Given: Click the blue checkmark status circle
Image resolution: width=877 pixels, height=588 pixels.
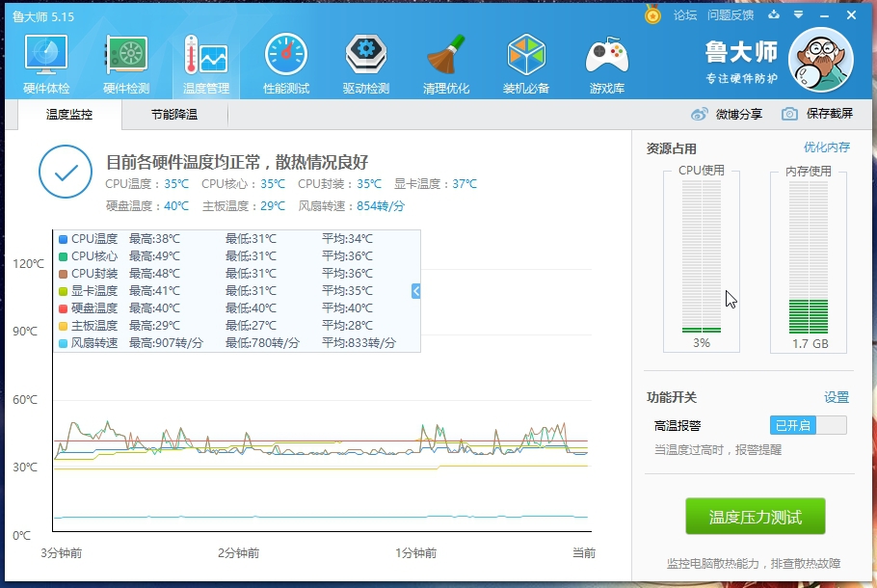Looking at the screenshot, I should (66, 172).
